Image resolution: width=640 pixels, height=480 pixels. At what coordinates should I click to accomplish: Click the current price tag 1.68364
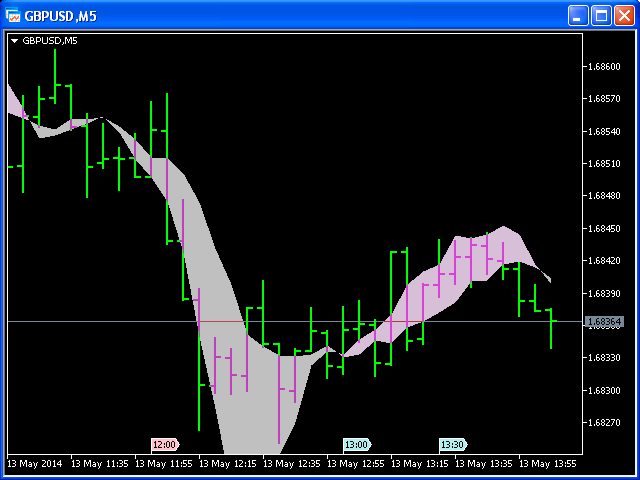click(605, 322)
